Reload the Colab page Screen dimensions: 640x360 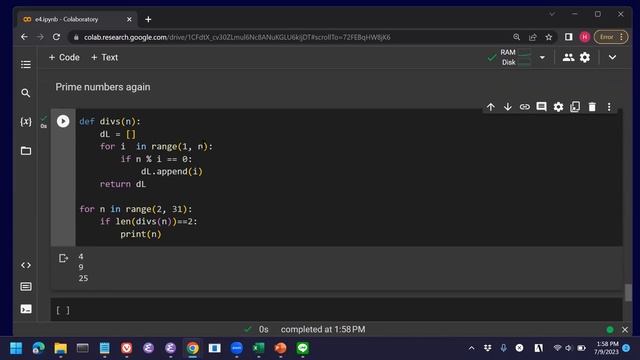pos(56,37)
